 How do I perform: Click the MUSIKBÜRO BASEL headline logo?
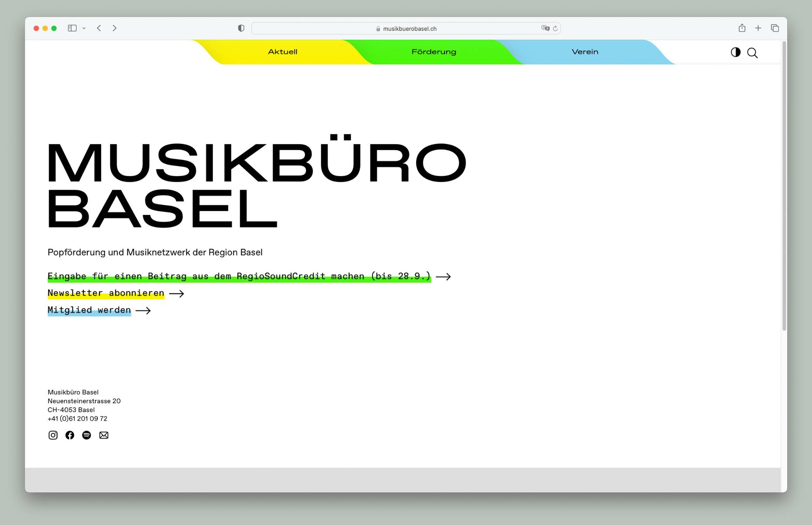click(x=257, y=181)
